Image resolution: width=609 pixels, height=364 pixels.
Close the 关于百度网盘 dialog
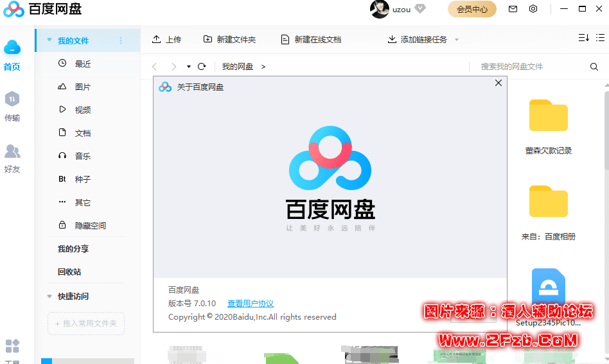click(x=499, y=83)
